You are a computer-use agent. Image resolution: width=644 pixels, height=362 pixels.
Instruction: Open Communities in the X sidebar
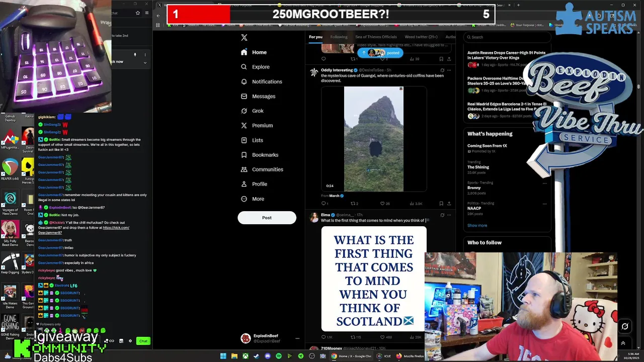coord(262,169)
